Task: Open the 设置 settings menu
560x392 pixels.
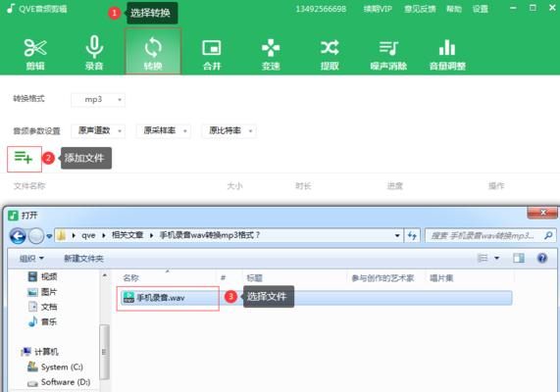Action: click(x=480, y=9)
